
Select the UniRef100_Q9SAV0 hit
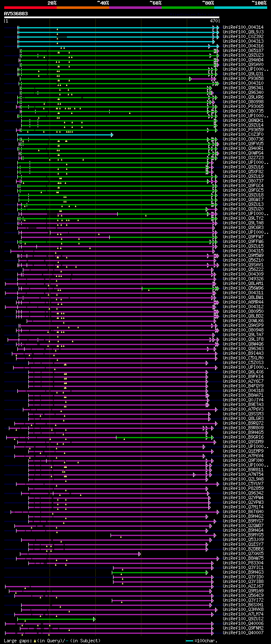click(243, 65)
